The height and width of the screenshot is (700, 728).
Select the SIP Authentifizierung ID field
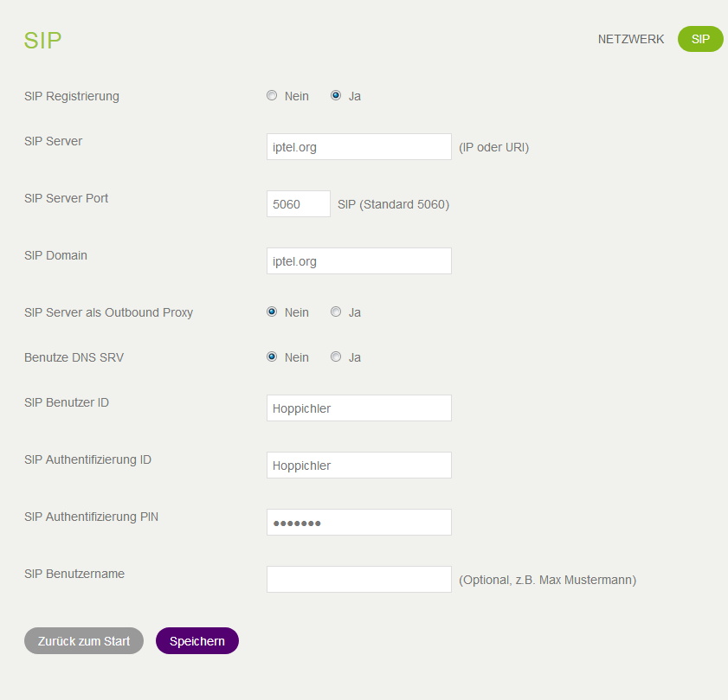(359, 466)
